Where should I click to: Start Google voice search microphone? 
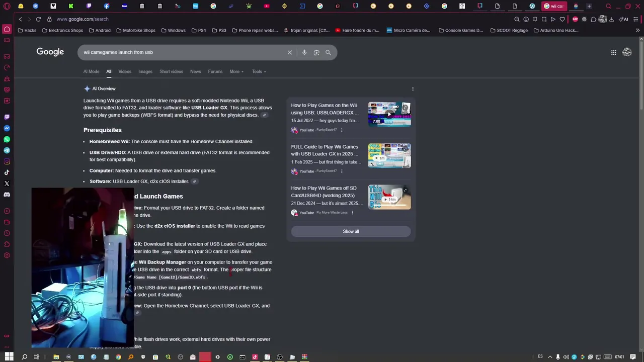coord(304,52)
